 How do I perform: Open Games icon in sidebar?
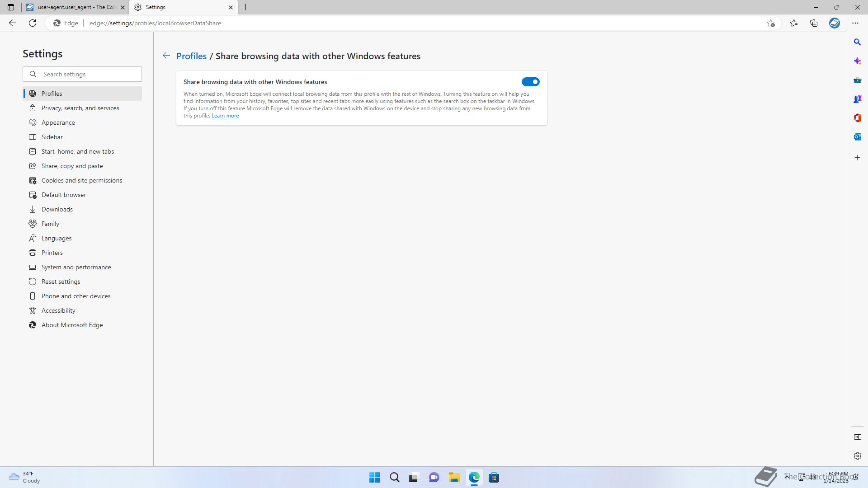857,99
